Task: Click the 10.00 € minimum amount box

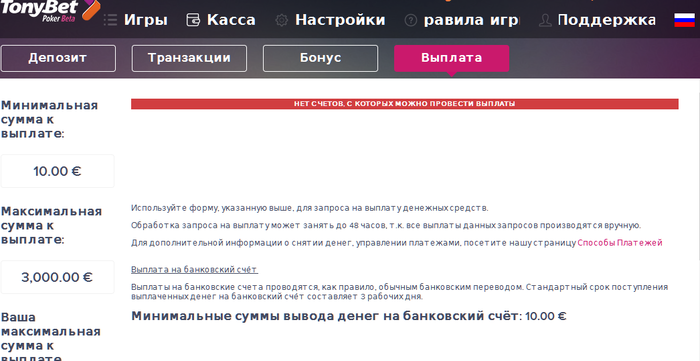Action: point(57,171)
